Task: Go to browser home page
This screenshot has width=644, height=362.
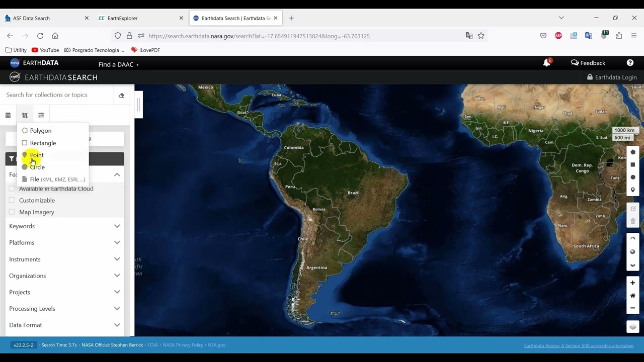Action: 55,36
